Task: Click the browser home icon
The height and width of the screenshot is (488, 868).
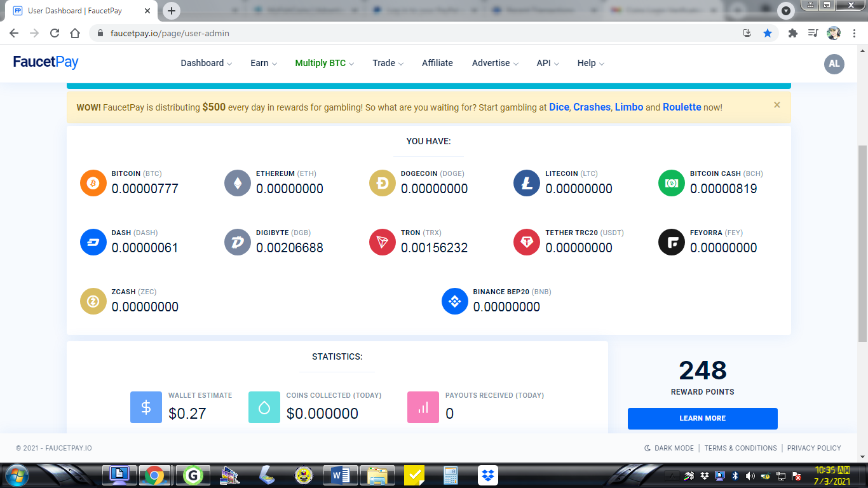Action: (x=75, y=33)
